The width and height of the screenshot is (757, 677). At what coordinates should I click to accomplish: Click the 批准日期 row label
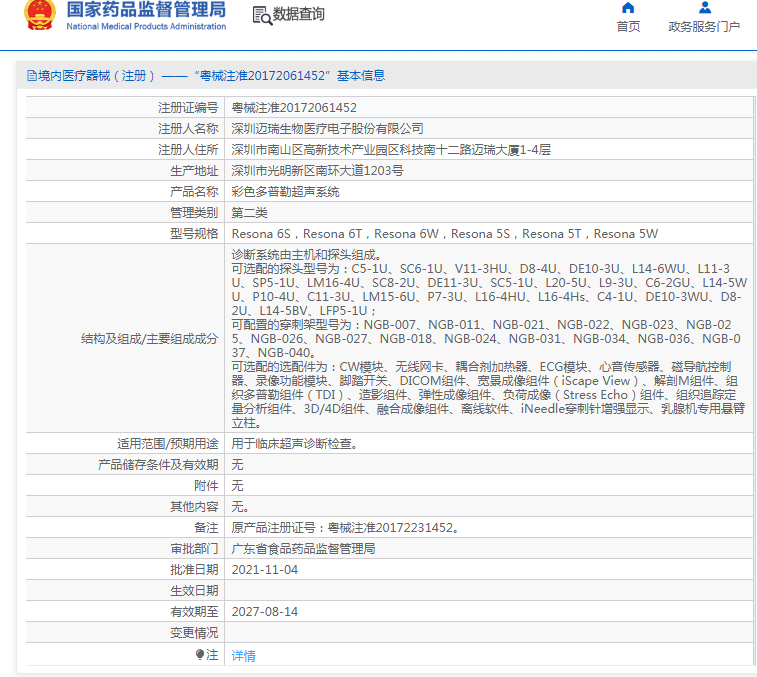pos(194,570)
